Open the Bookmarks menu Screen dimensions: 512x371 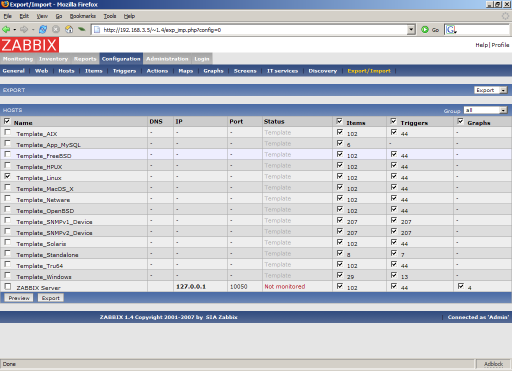83,16
